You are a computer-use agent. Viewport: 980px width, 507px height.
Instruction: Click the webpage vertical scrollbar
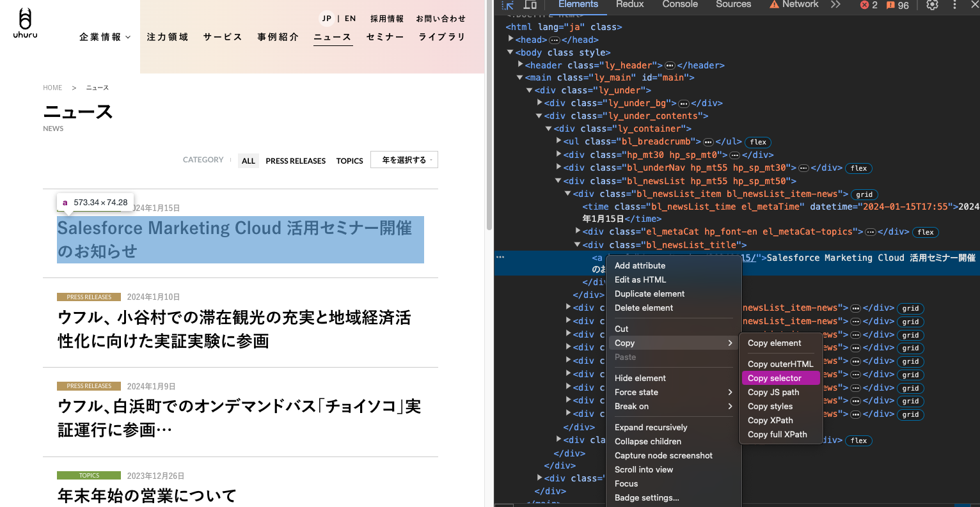[489, 115]
